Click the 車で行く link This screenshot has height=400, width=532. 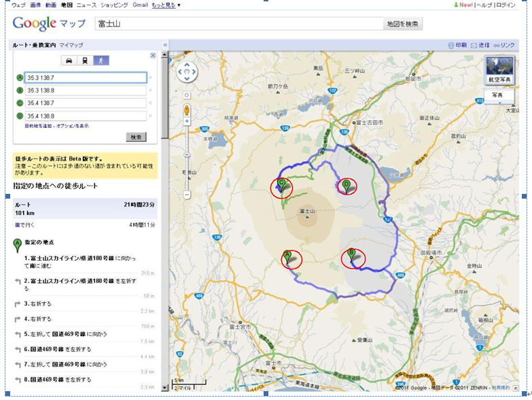[x=24, y=225]
